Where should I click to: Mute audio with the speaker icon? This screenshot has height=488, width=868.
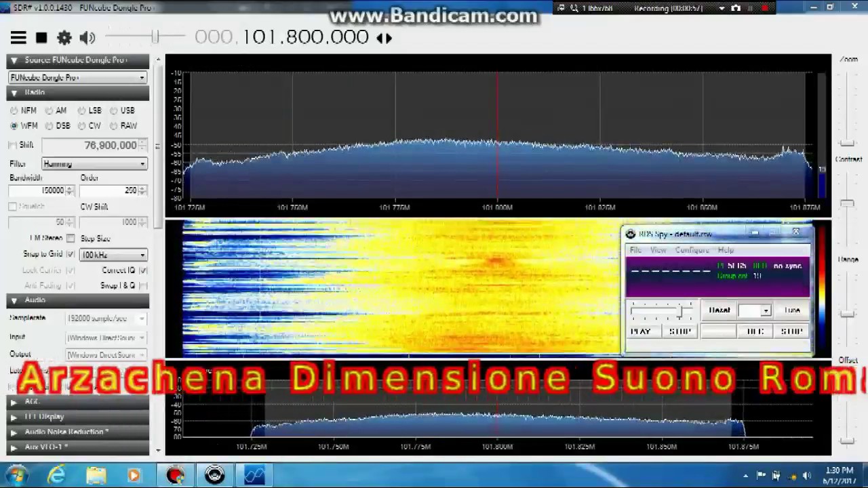[x=87, y=38]
